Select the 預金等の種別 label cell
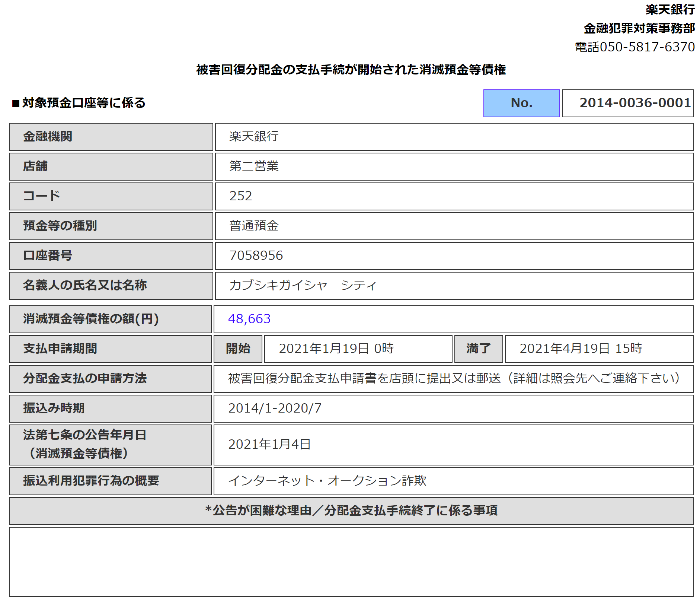700x601 pixels. point(111,226)
